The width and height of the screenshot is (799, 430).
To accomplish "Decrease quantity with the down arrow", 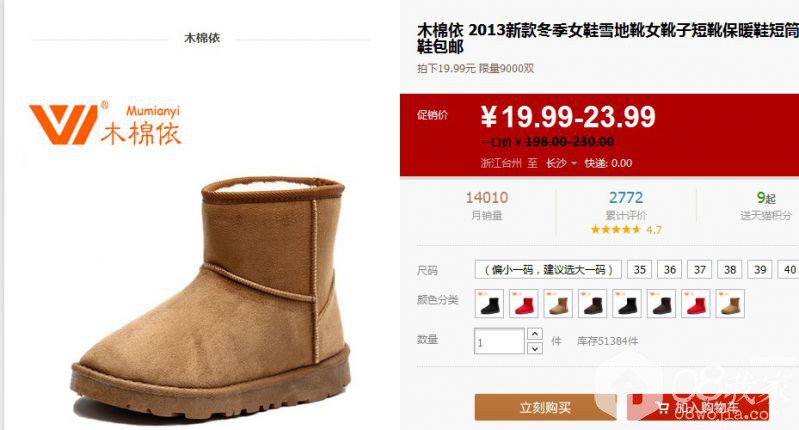I will (x=534, y=348).
